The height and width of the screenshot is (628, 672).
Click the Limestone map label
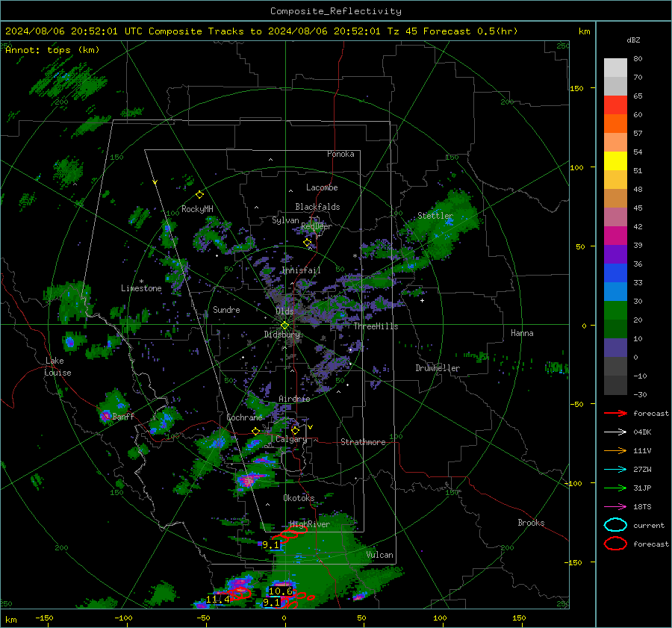pos(141,288)
